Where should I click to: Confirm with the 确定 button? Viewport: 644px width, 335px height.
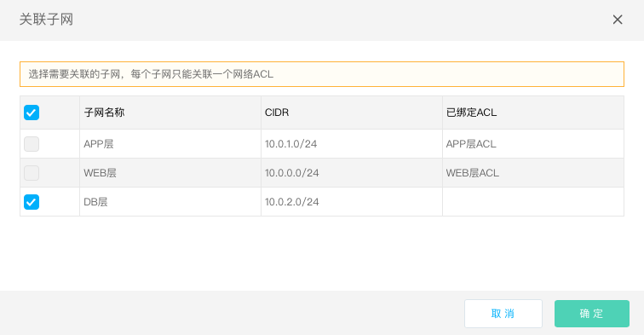coord(592,314)
